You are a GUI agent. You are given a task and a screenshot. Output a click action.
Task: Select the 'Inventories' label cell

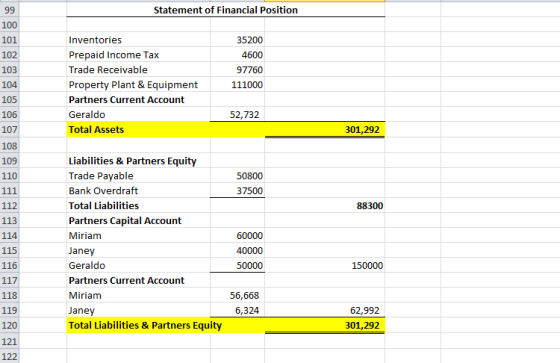(x=138, y=40)
